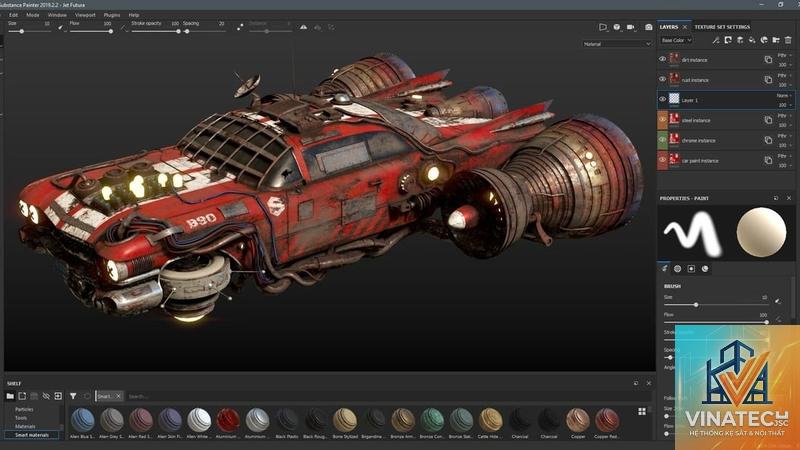Click the viewport perspective view icon
This screenshot has height=450, width=800.
(603, 27)
